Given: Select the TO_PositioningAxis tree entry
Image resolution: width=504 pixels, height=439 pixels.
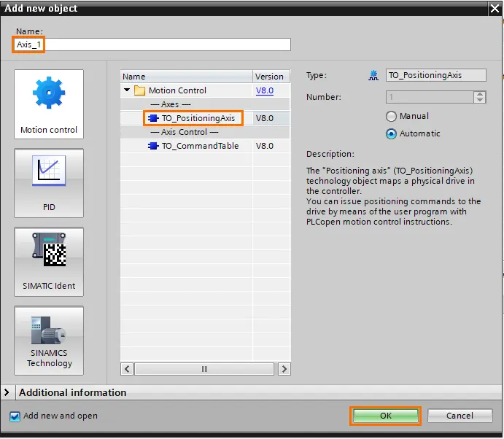Looking at the screenshot, I should pos(198,118).
